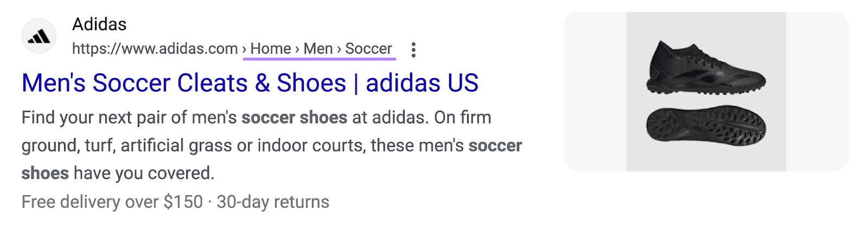Click the arrow separator between Home and Men
Screen dimensions: 868x232
coord(297,49)
